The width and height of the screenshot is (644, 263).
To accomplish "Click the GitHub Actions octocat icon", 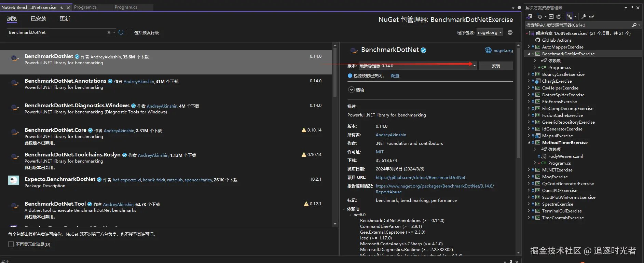I will coord(538,40).
